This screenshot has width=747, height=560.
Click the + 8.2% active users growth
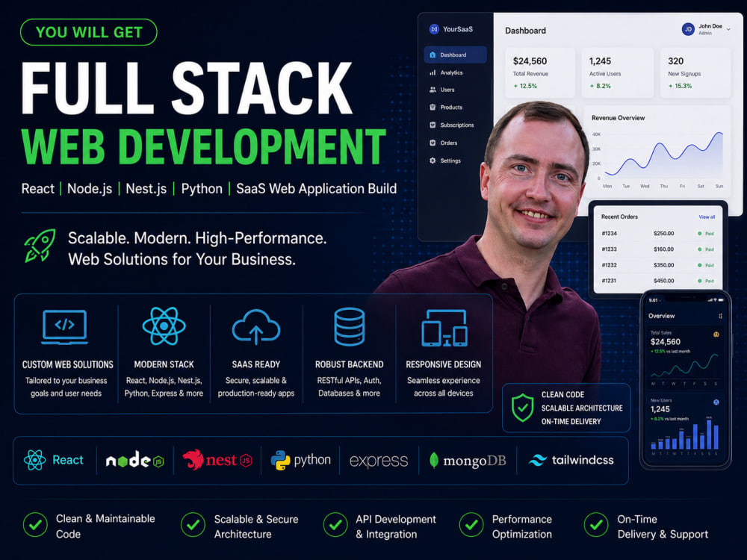tap(601, 86)
